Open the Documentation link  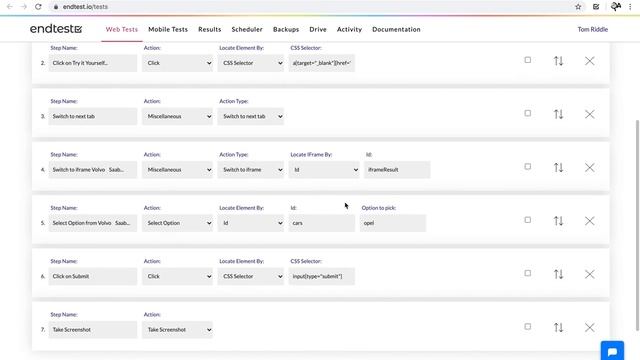396,29
